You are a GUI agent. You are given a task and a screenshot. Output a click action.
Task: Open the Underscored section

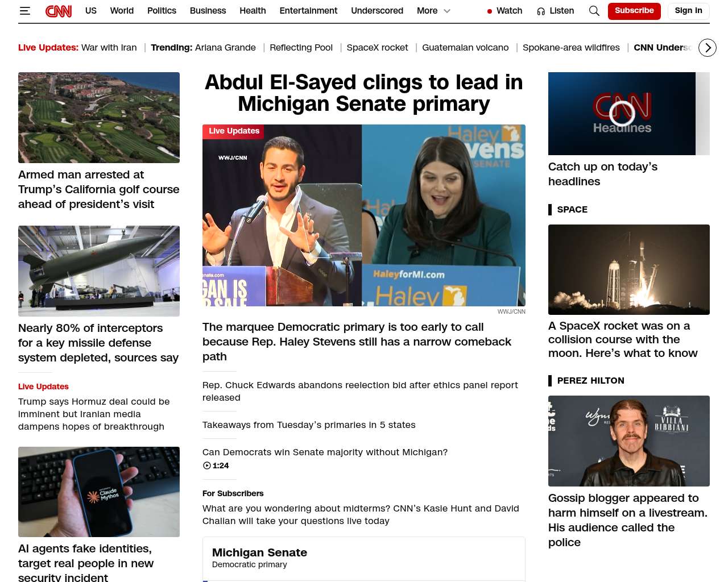click(377, 11)
